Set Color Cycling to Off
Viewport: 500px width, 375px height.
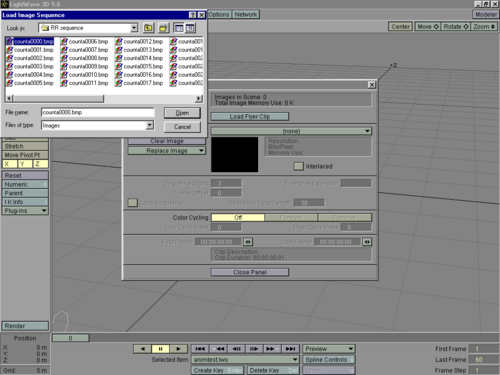(x=238, y=218)
